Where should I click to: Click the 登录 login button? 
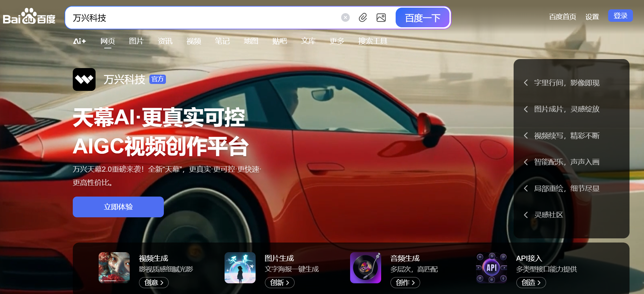(620, 16)
